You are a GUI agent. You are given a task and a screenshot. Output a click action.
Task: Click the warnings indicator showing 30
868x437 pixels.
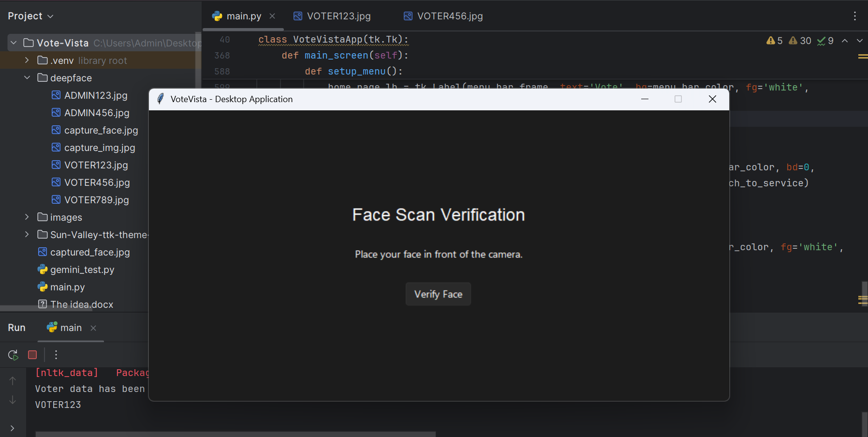[800, 41]
